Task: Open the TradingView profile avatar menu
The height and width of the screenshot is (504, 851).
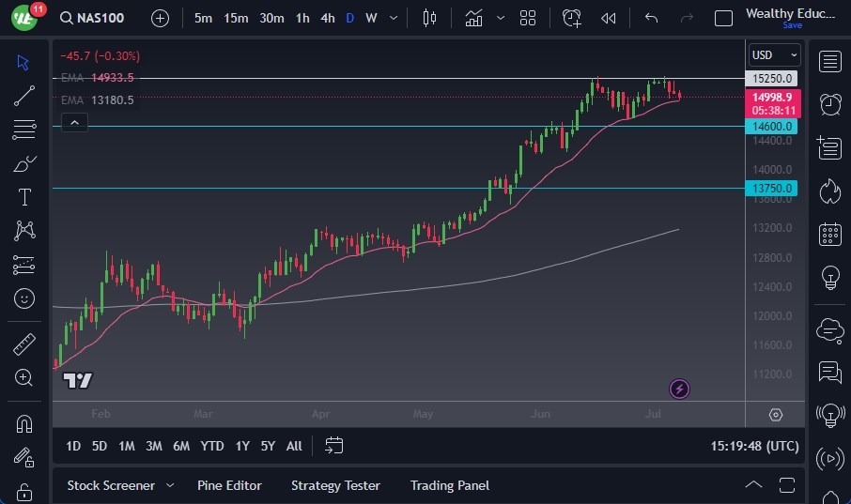Action: tap(24, 18)
